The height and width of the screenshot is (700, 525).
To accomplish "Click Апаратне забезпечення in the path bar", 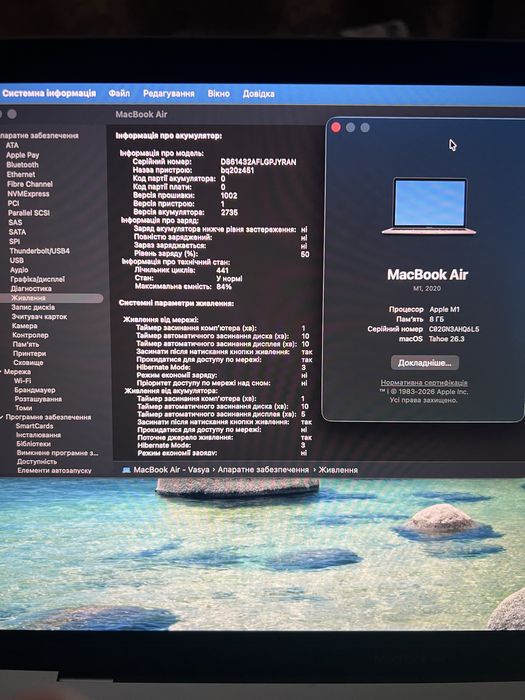I will [263, 470].
